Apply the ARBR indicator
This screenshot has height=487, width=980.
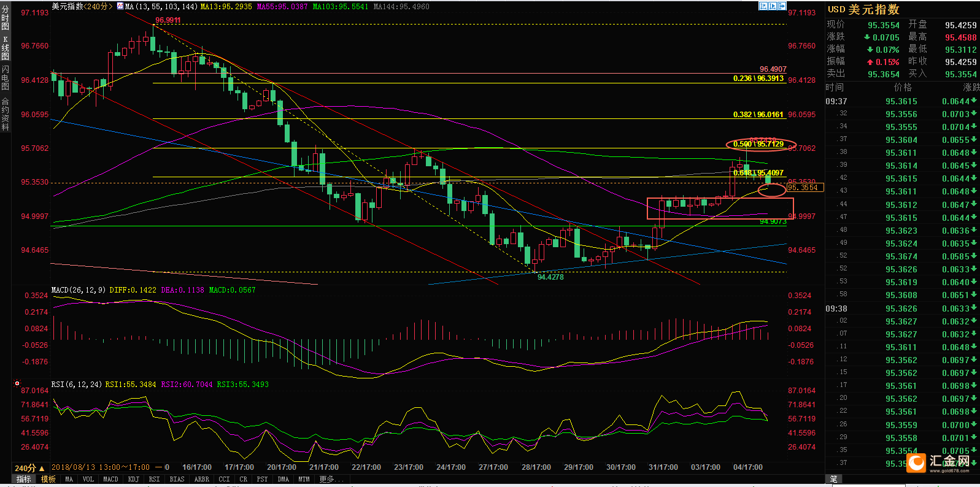pyautogui.click(x=201, y=479)
